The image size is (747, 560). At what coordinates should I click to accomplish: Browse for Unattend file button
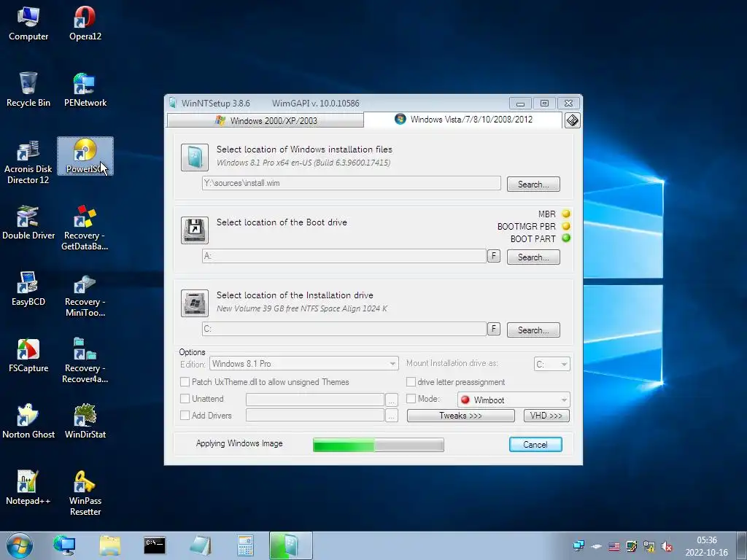tap(391, 400)
